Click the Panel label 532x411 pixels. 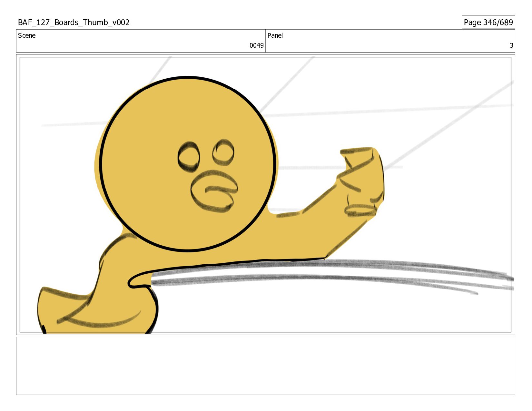pyautogui.click(x=275, y=35)
